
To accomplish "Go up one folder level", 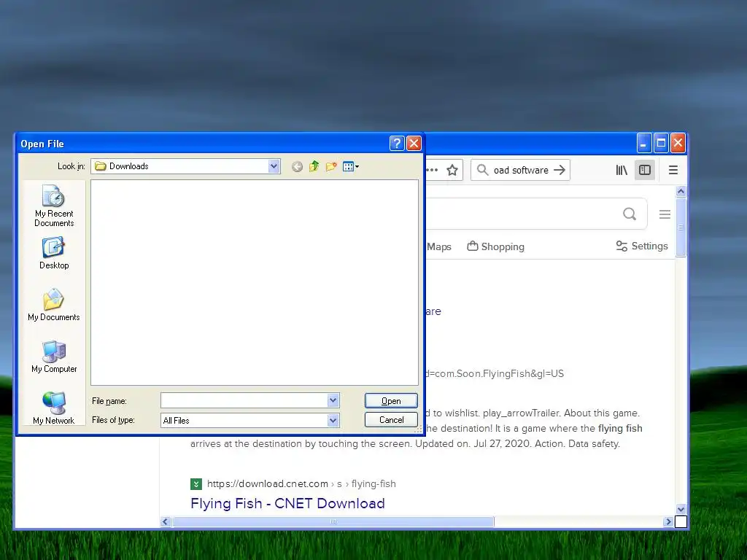I will tap(314, 166).
